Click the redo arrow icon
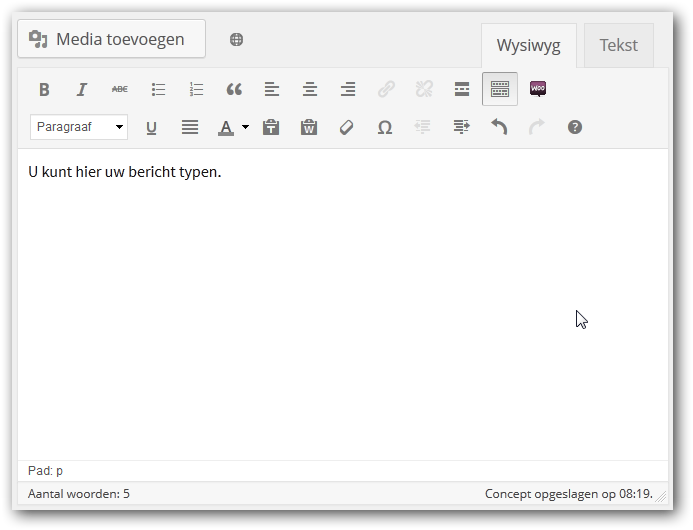Viewport: 693px width, 530px height. [537, 127]
